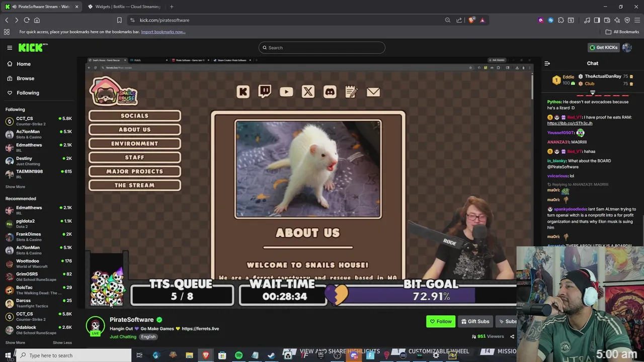644x362 pixels.
Task: Open the ibb.co link in chat
Action: 570,123
